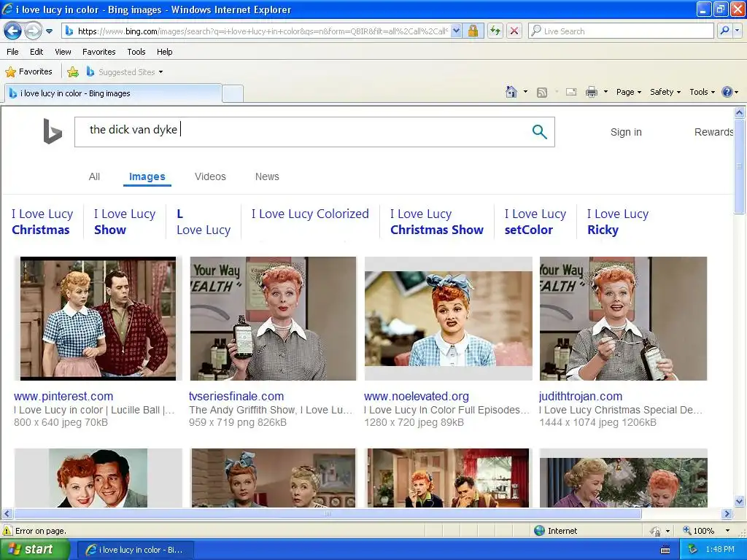747x560 pixels.
Task: Click the Print icon
Action: (x=591, y=92)
